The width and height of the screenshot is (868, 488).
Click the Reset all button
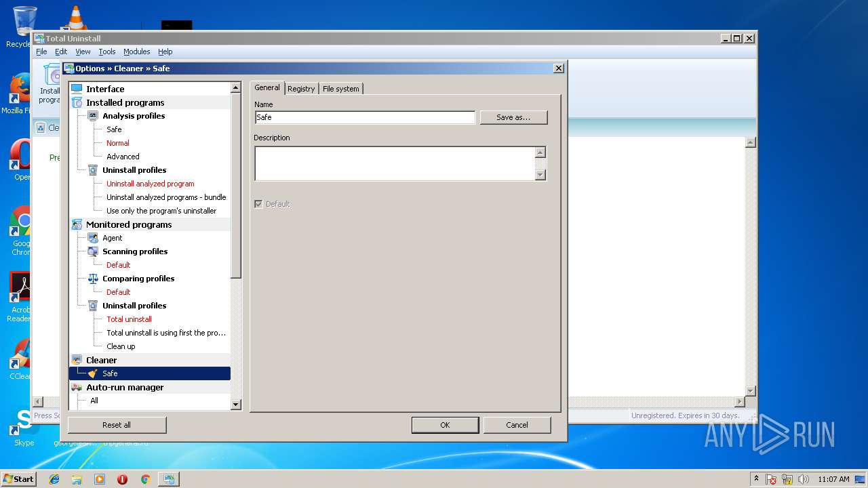pos(117,425)
